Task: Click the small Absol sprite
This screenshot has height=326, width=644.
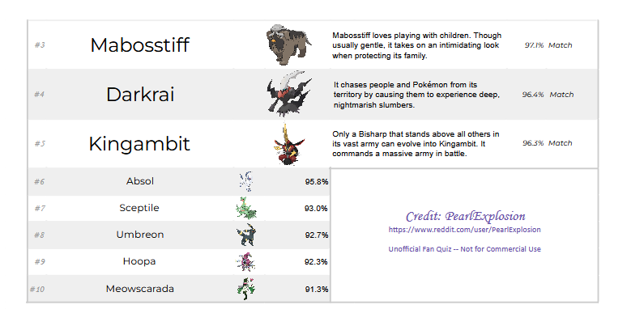Action: 245,182
